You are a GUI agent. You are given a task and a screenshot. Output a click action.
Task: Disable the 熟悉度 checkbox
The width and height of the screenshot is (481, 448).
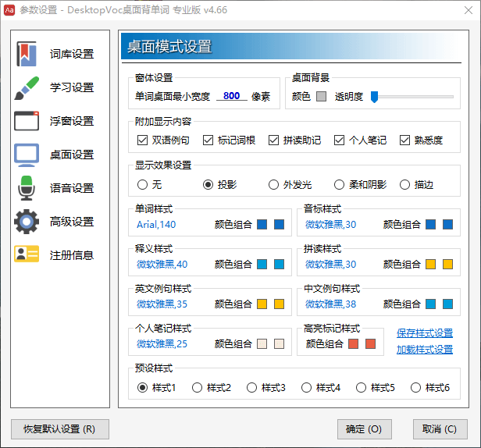404,140
